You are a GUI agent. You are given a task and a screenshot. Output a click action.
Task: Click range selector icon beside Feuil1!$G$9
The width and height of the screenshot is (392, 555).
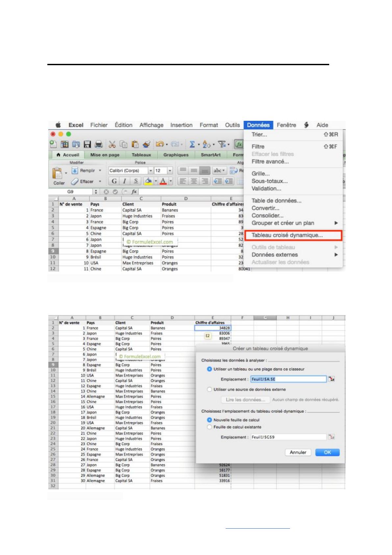[x=331, y=437]
